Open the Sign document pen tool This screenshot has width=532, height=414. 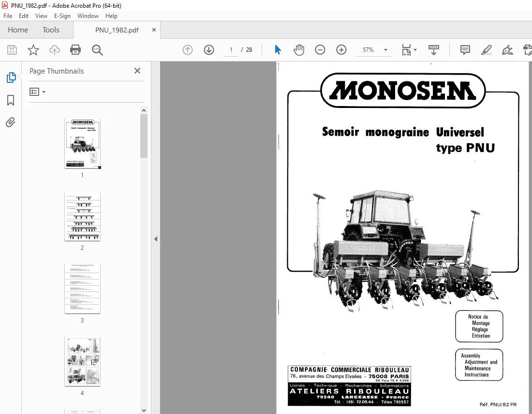[507, 50]
